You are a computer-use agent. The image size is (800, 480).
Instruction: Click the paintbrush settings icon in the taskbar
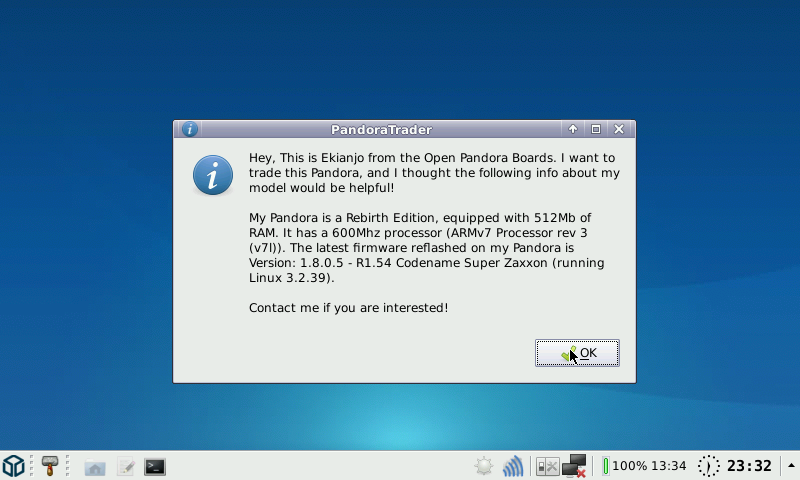(49, 466)
